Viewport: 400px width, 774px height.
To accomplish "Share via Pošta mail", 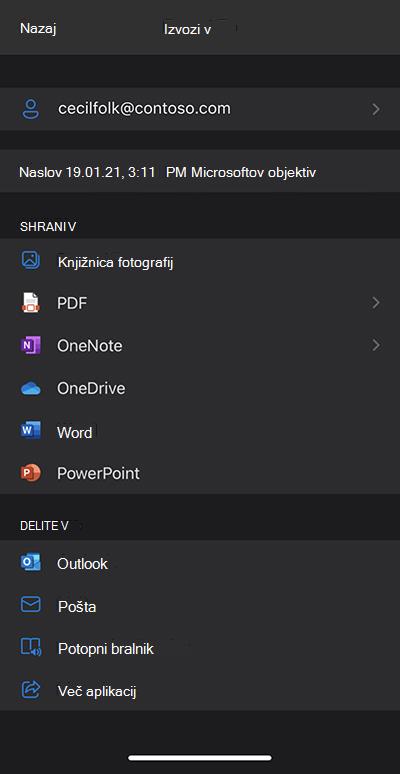I will [x=200, y=606].
